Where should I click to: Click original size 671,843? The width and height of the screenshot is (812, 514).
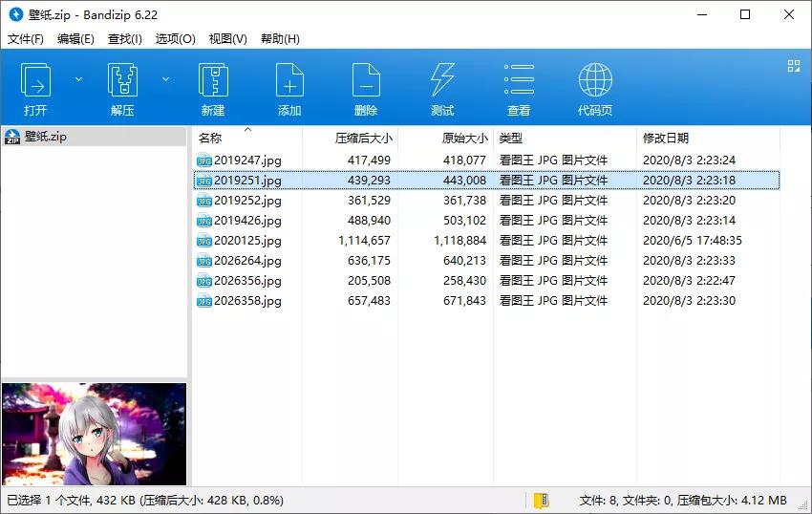(x=464, y=301)
